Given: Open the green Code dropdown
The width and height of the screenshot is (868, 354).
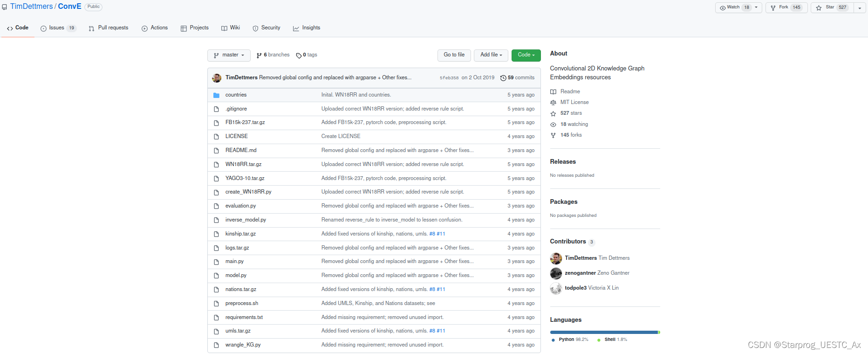Looking at the screenshot, I should [526, 55].
